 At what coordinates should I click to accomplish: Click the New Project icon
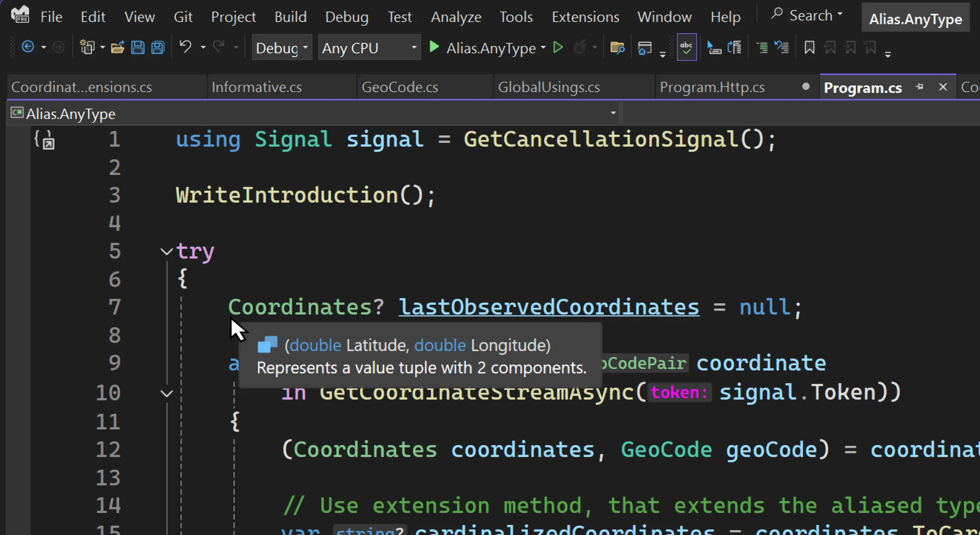click(88, 47)
